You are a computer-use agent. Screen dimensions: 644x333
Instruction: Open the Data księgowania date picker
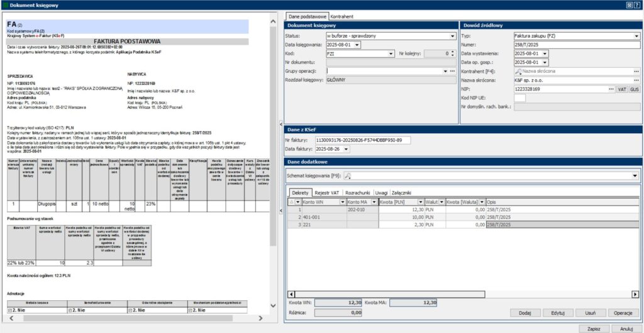coord(358,45)
